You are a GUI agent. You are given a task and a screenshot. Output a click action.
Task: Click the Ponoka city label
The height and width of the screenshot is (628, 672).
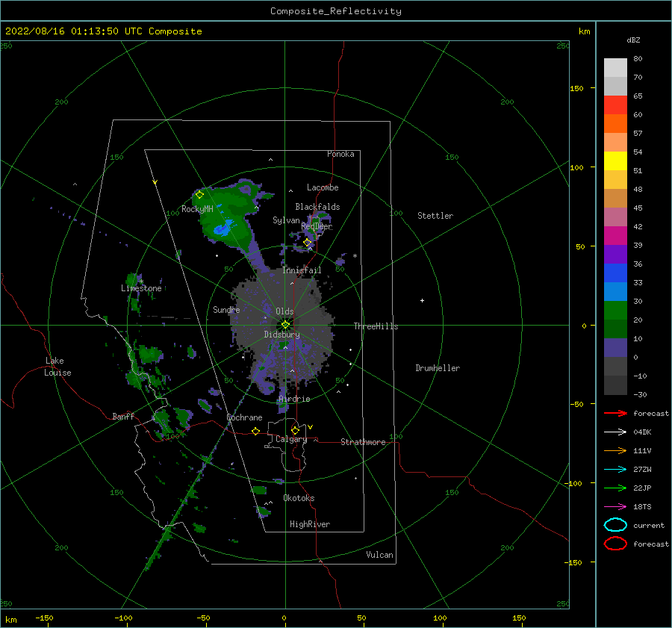coord(340,154)
